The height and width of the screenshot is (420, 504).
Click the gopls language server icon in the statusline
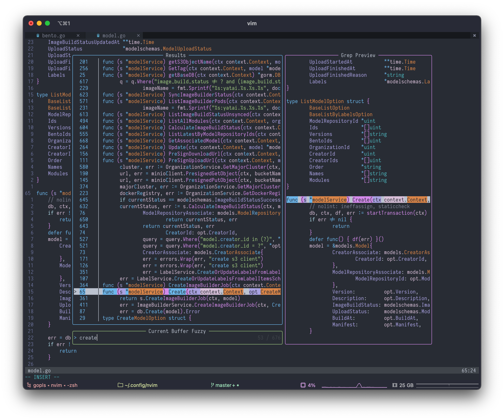pos(29,385)
